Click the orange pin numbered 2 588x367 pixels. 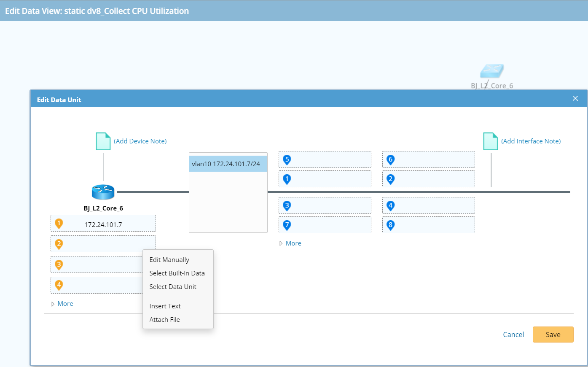(59, 244)
